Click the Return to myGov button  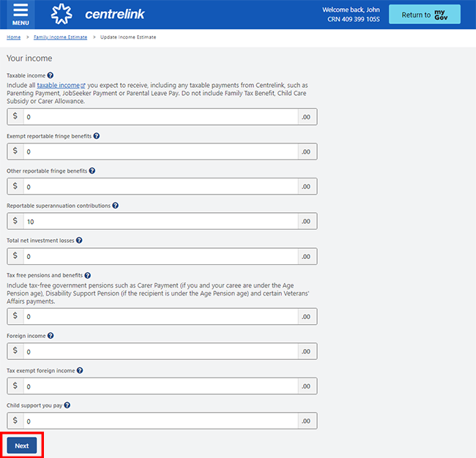(x=425, y=14)
